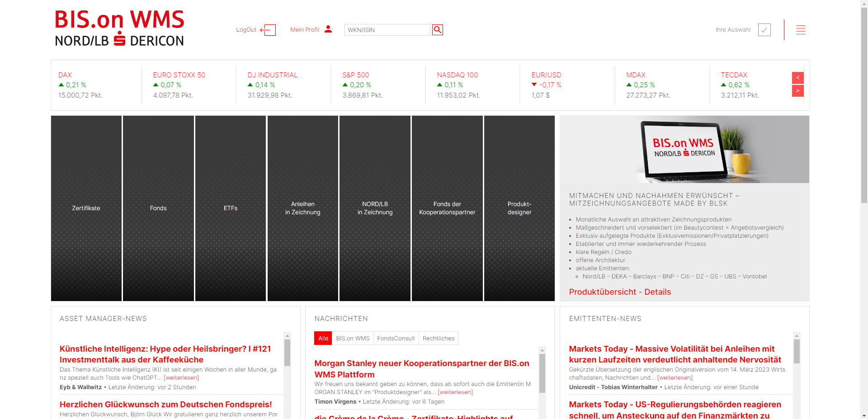Select the BIS.on WMS news tab
The image size is (868, 419).
coord(353,338)
